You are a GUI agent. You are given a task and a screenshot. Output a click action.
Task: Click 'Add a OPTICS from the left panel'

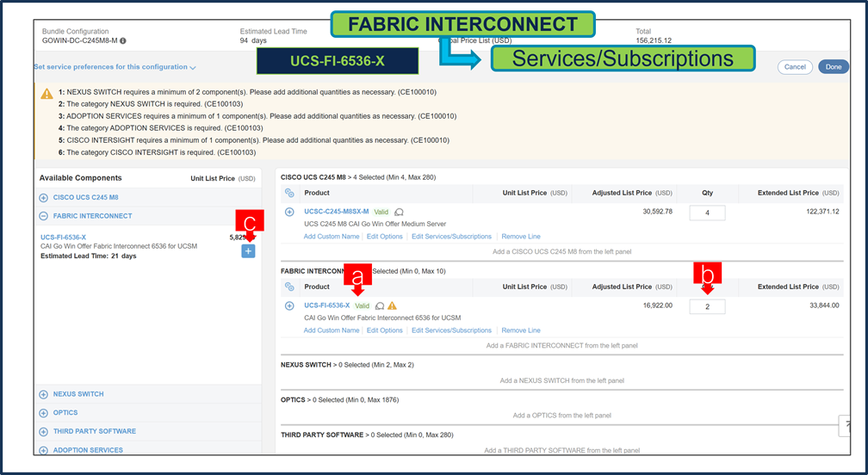(561, 416)
